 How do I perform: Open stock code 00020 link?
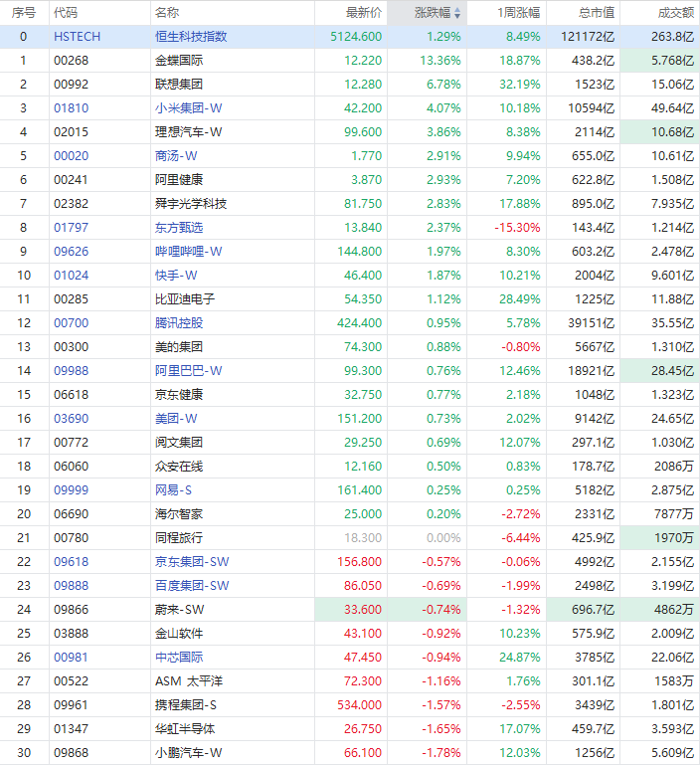(x=72, y=156)
